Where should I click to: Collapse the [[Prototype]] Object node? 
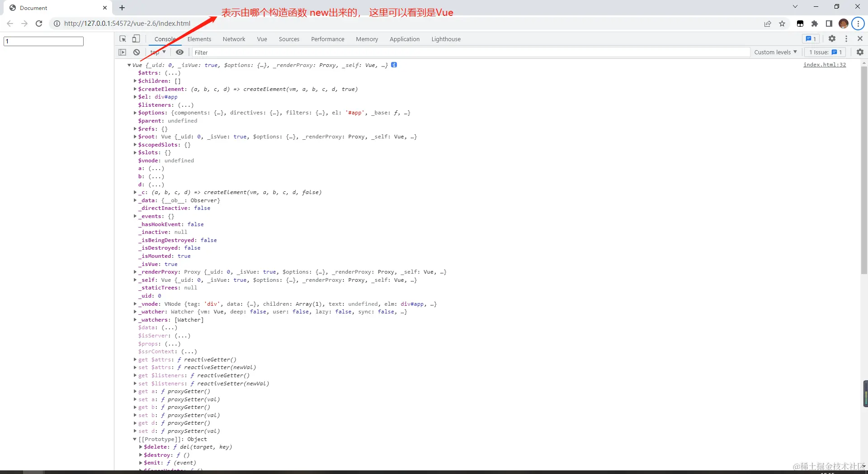pos(135,439)
